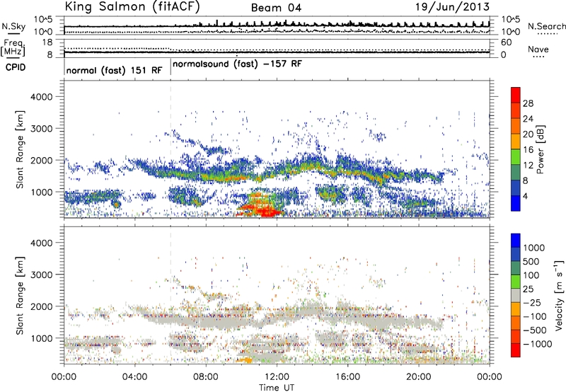Click 'normal (fast) 151 RF' text
The image size is (566, 392).
pos(115,70)
